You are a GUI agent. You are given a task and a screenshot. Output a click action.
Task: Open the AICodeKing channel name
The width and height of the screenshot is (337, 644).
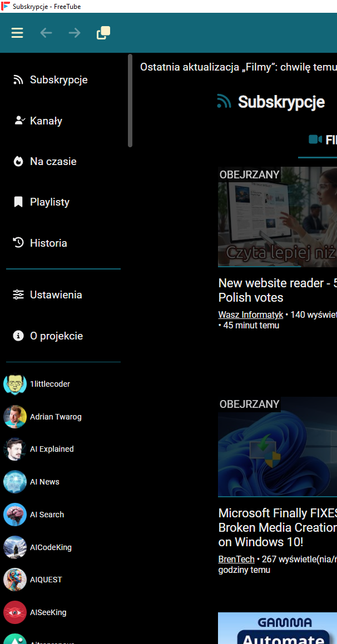click(51, 547)
